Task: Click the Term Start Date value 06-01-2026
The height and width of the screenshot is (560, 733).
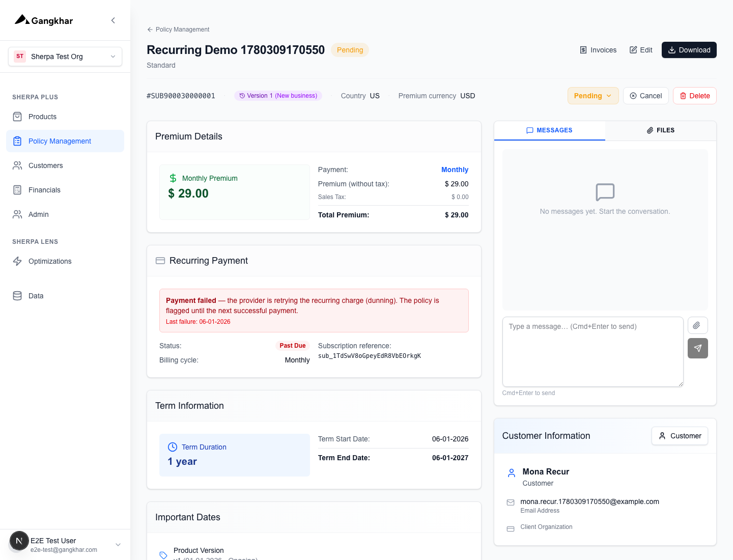Action: coord(450,439)
